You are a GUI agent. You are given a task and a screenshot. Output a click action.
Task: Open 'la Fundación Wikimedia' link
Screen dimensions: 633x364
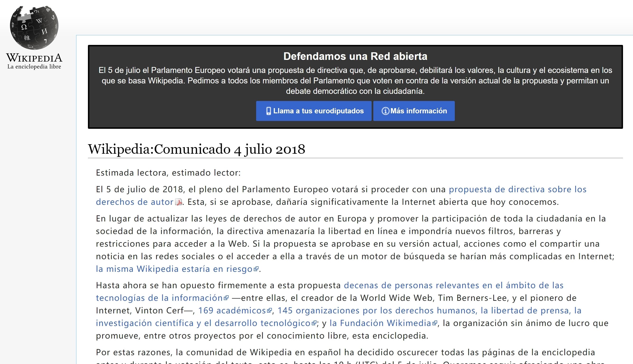[380, 323]
